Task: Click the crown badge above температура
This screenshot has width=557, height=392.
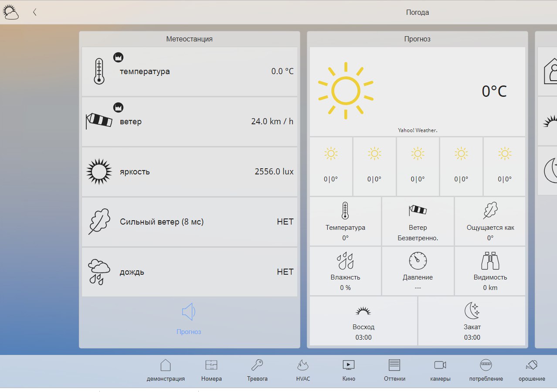Action: (118, 57)
